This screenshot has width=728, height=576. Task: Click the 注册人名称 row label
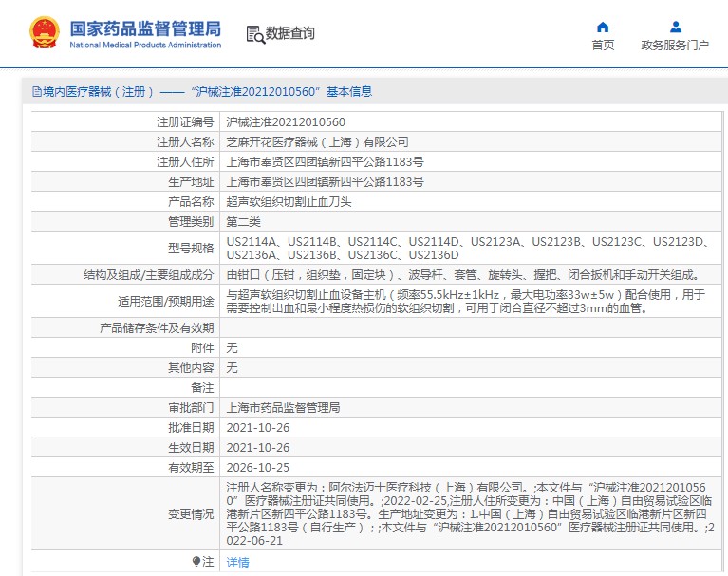point(185,142)
